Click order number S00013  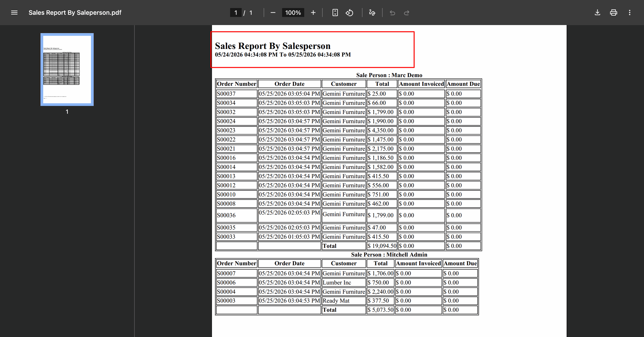click(x=226, y=176)
